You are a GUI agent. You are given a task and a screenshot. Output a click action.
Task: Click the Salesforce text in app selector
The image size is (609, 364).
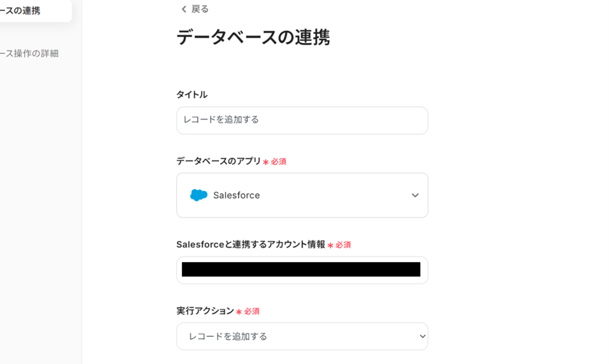coord(236,195)
